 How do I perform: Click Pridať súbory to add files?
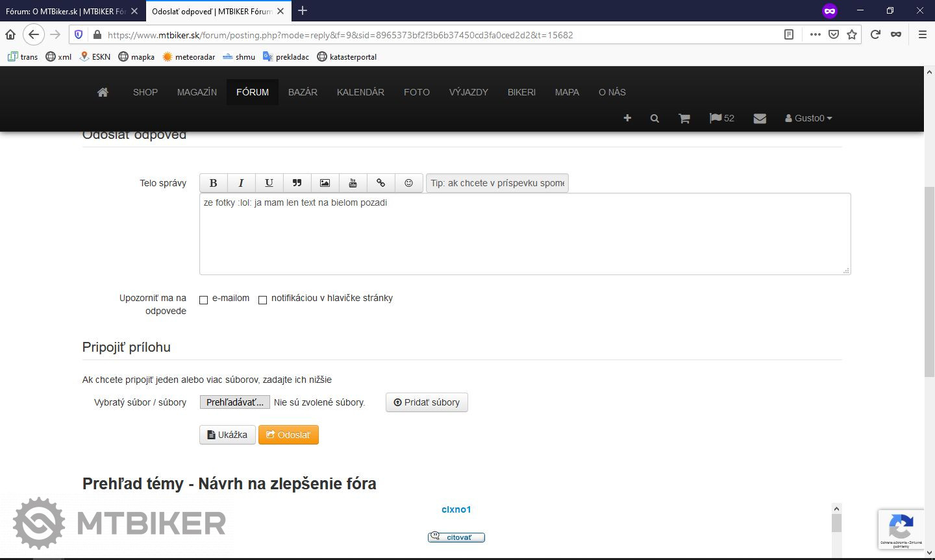point(427,402)
